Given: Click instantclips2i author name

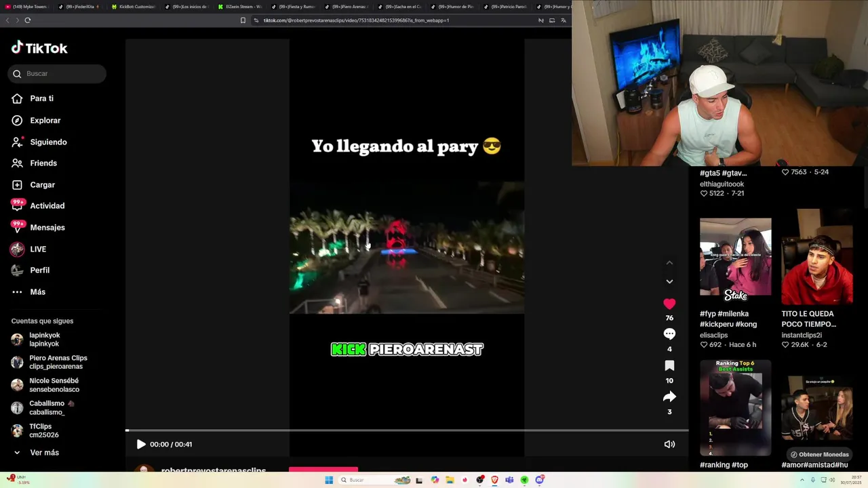Looking at the screenshot, I should point(802,335).
